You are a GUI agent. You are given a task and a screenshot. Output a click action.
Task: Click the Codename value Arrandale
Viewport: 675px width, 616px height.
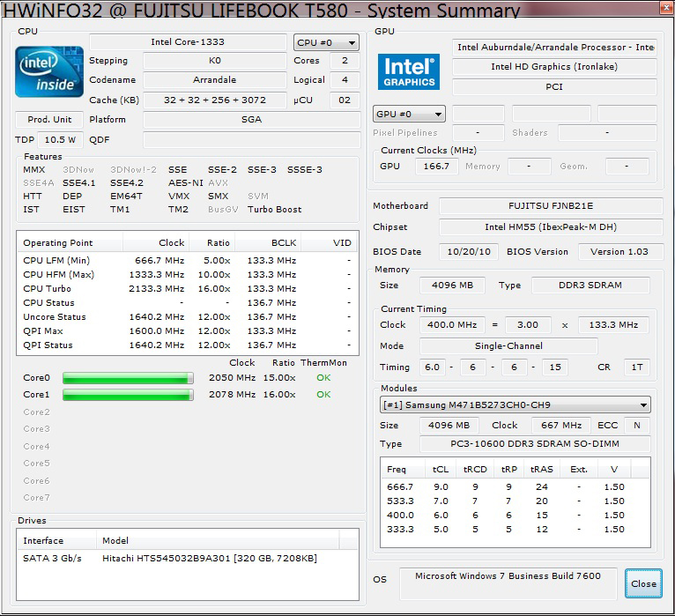click(215, 80)
